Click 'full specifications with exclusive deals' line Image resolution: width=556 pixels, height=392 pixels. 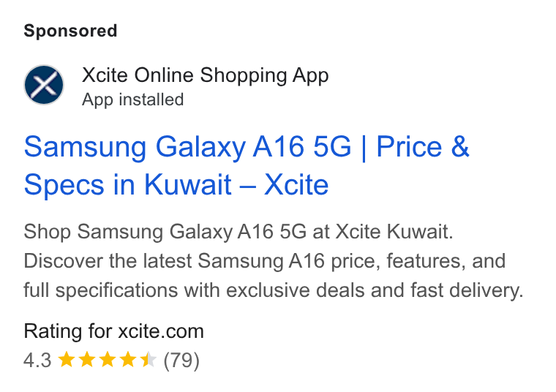pyautogui.click(x=274, y=290)
